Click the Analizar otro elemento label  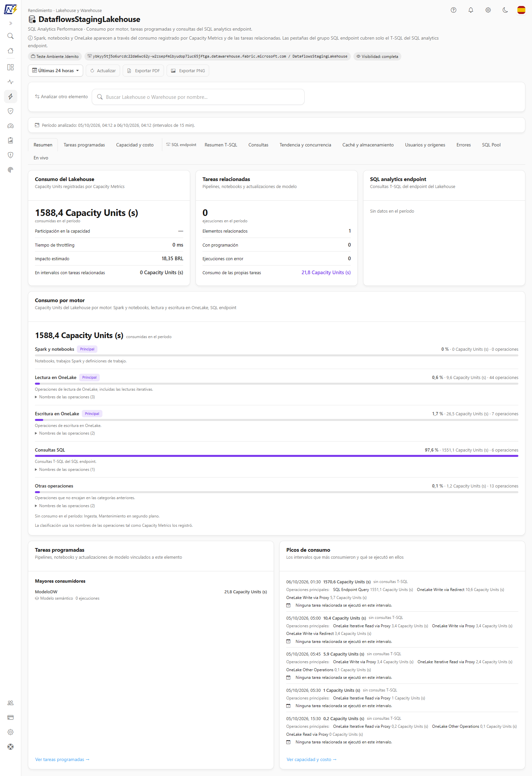[62, 97]
